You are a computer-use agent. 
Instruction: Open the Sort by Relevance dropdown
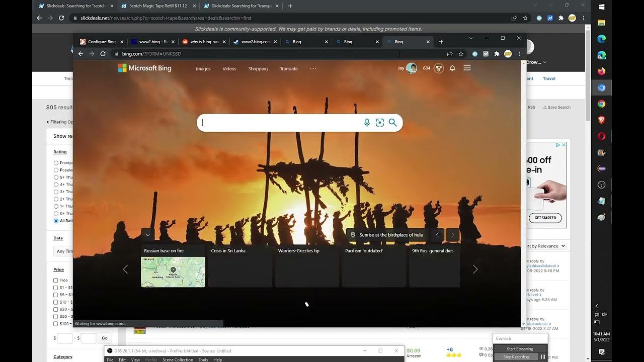pyautogui.click(x=546, y=246)
